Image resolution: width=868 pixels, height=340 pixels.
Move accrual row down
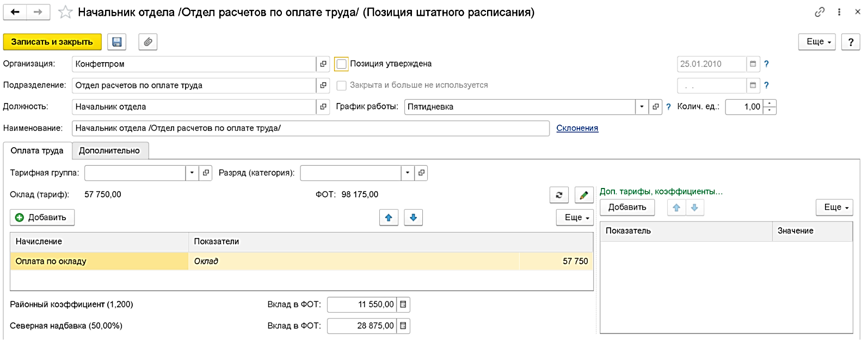413,217
